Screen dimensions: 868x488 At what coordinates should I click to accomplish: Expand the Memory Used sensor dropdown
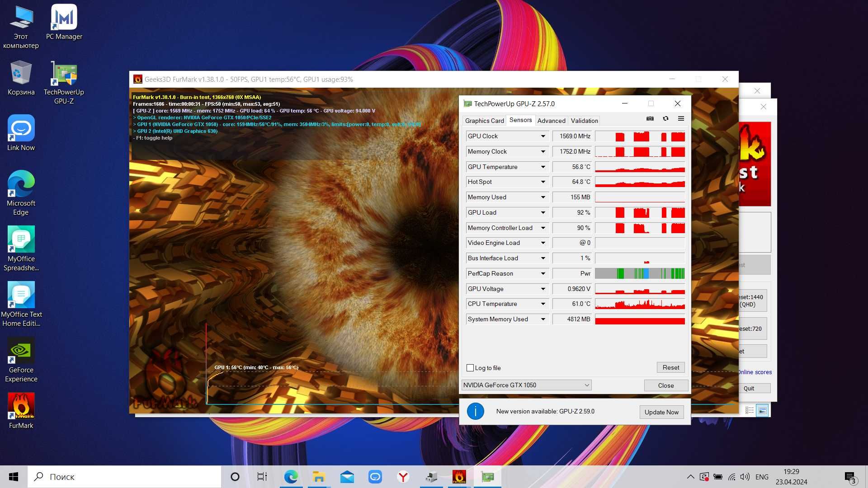tap(543, 197)
